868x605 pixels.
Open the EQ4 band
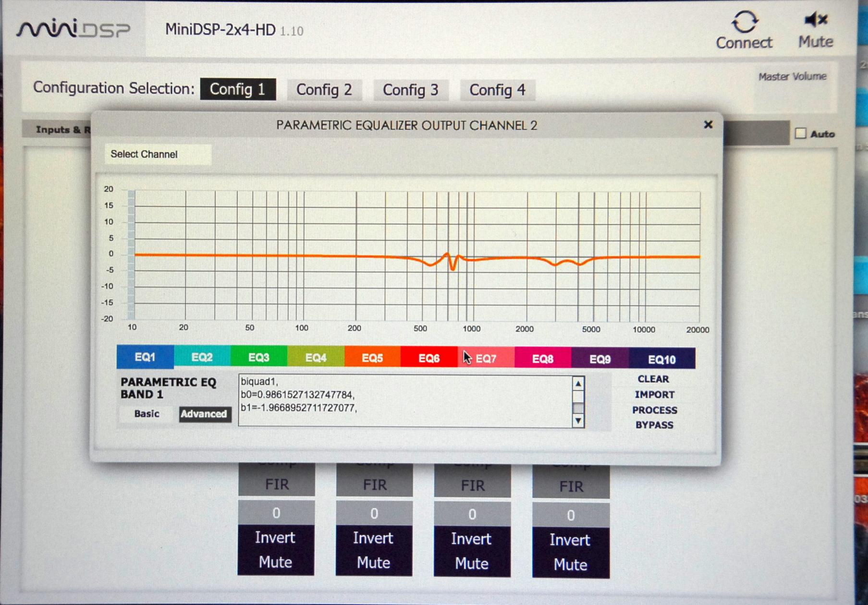tap(316, 358)
